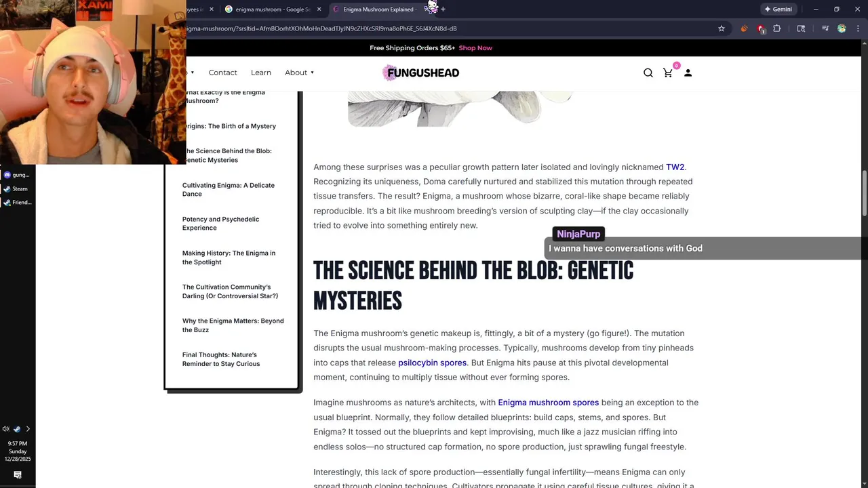Click the page vertical scrollbar thumb
The width and height of the screenshot is (868, 488).
pos(865,193)
